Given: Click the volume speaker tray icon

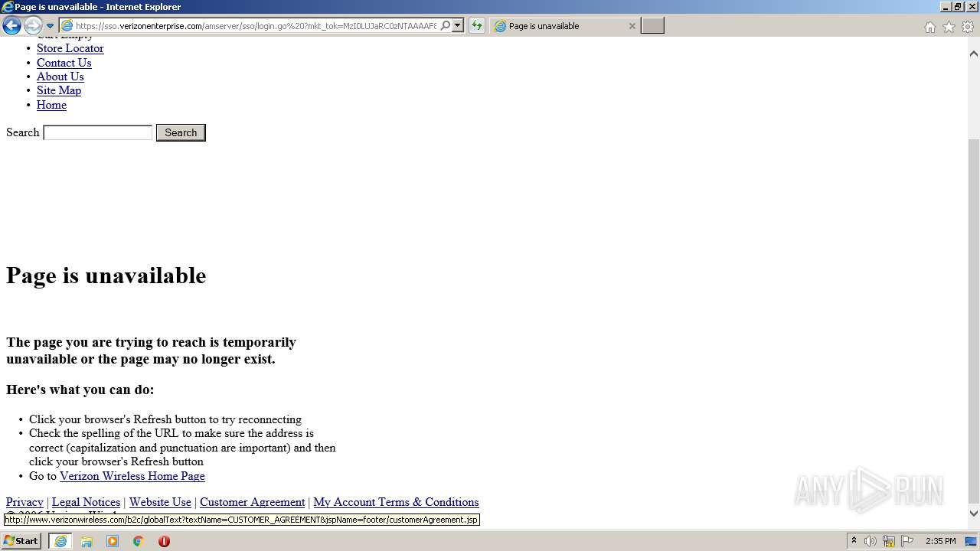Looking at the screenshot, I should (x=871, y=541).
